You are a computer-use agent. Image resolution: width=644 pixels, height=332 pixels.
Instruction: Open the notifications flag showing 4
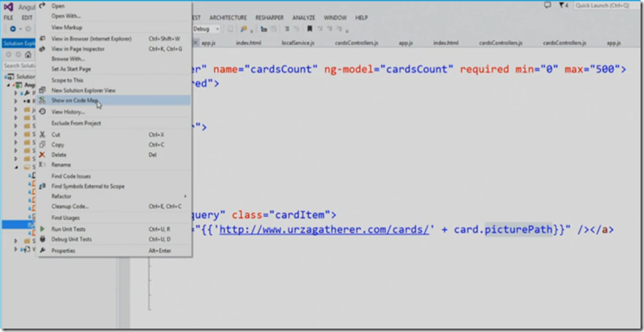click(563, 5)
